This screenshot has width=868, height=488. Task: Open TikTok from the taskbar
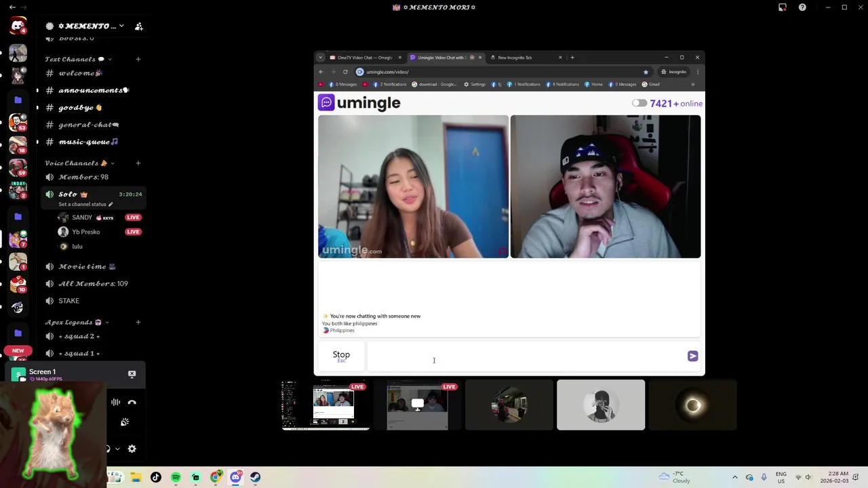click(x=156, y=477)
